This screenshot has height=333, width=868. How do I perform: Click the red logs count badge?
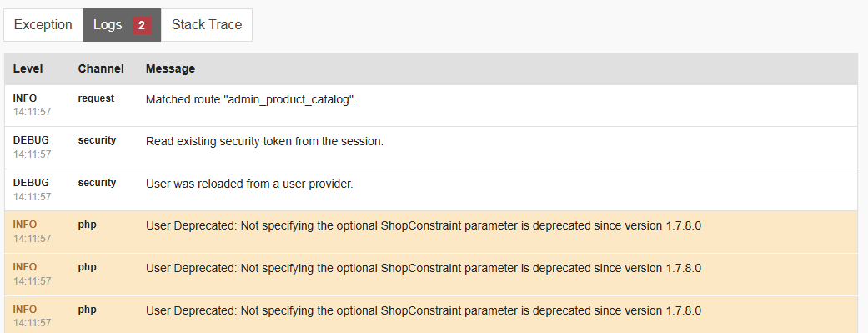click(x=142, y=25)
